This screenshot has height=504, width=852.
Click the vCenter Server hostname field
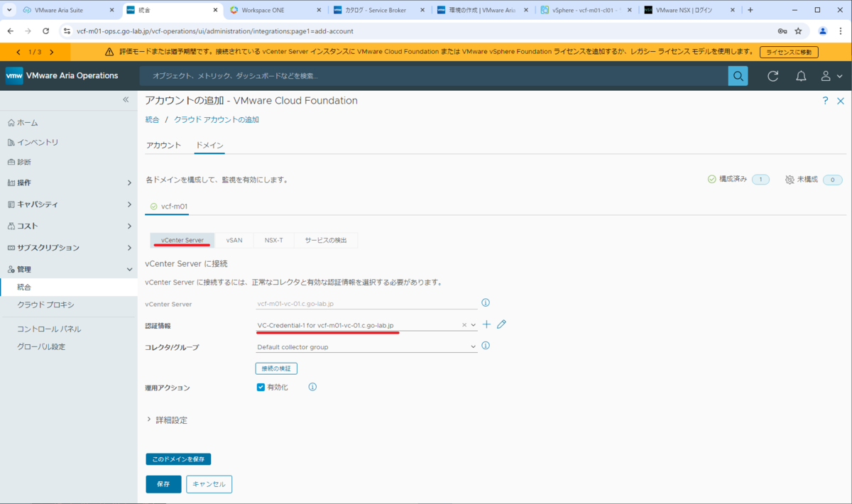coord(367,303)
